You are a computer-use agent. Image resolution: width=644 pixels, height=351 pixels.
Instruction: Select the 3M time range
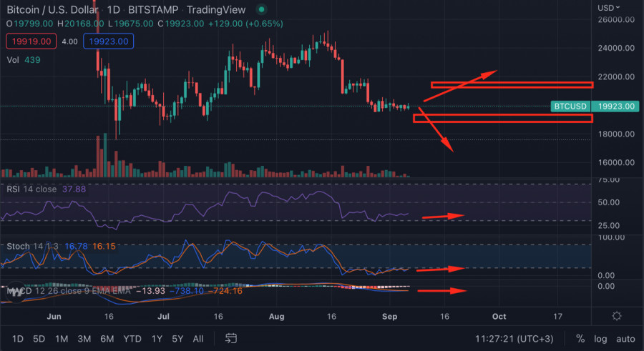coord(84,339)
